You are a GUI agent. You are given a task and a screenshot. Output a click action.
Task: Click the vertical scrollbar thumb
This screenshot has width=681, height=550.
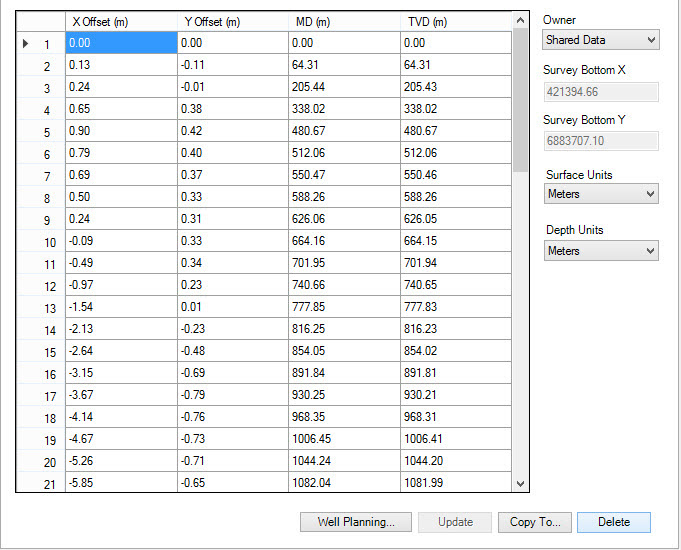[x=518, y=100]
